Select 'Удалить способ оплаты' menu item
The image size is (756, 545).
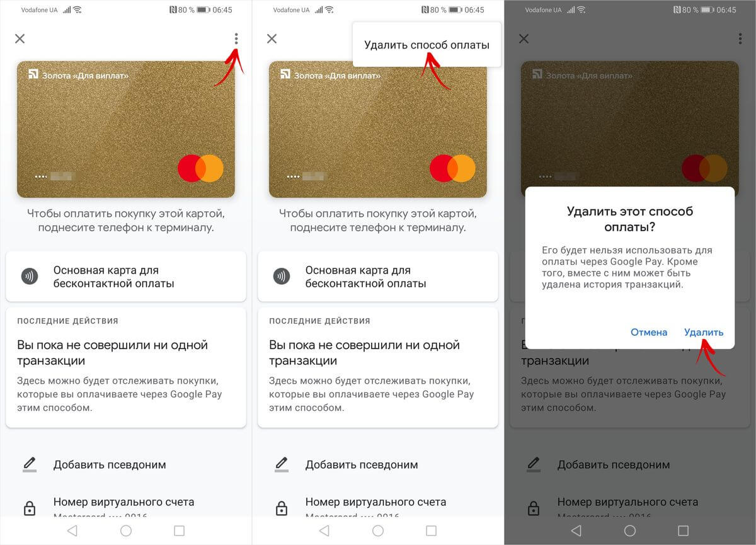(427, 45)
